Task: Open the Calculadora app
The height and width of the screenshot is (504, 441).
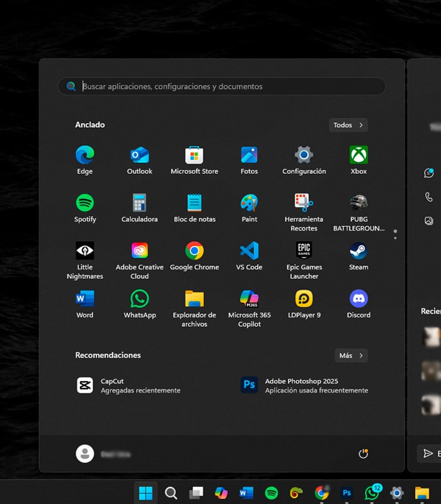Action: 139,209
